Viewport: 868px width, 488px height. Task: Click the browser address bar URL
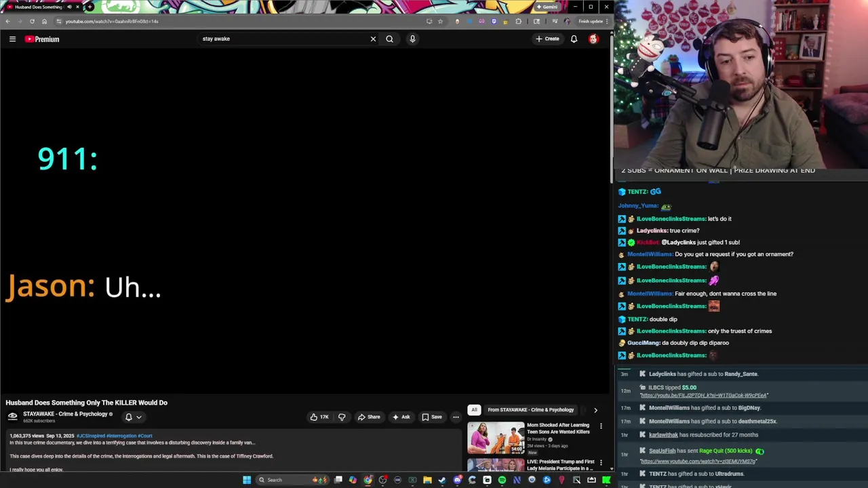click(112, 21)
